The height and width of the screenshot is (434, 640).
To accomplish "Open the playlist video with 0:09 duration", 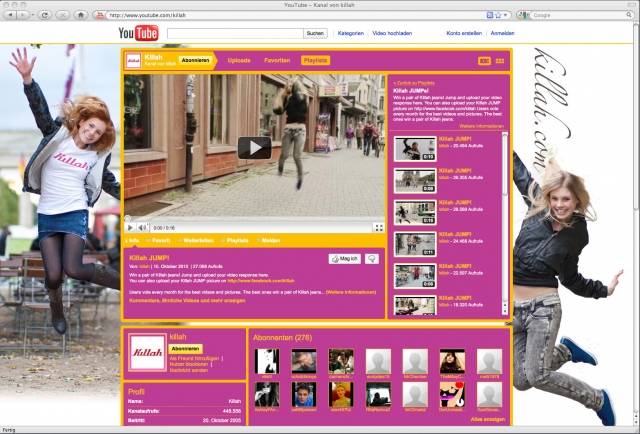I will (x=415, y=181).
